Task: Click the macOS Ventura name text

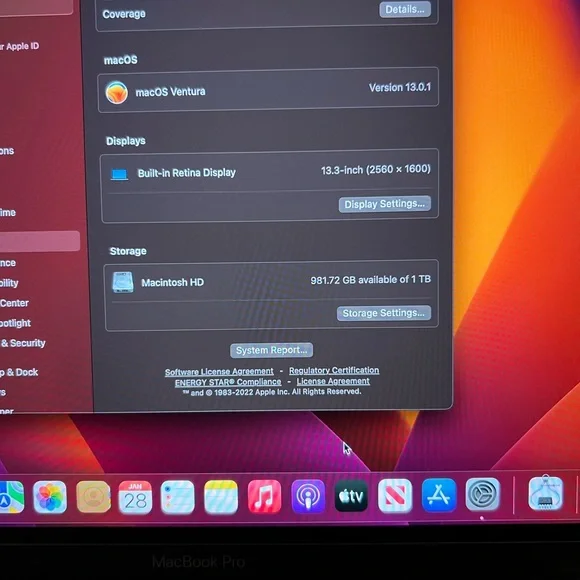Action: [170, 92]
